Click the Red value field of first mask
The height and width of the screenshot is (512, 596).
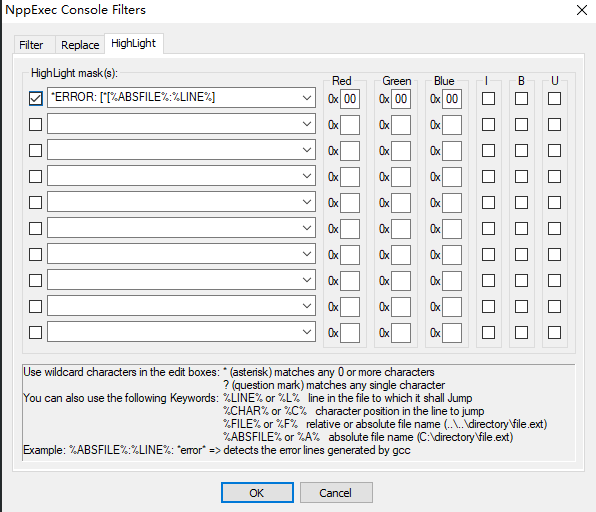pyautogui.click(x=350, y=99)
